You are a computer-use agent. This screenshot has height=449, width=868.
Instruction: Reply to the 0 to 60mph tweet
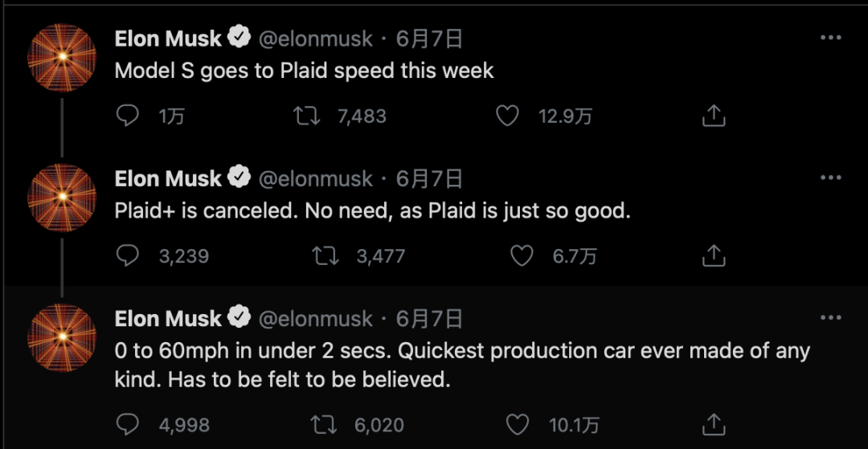[x=129, y=424]
